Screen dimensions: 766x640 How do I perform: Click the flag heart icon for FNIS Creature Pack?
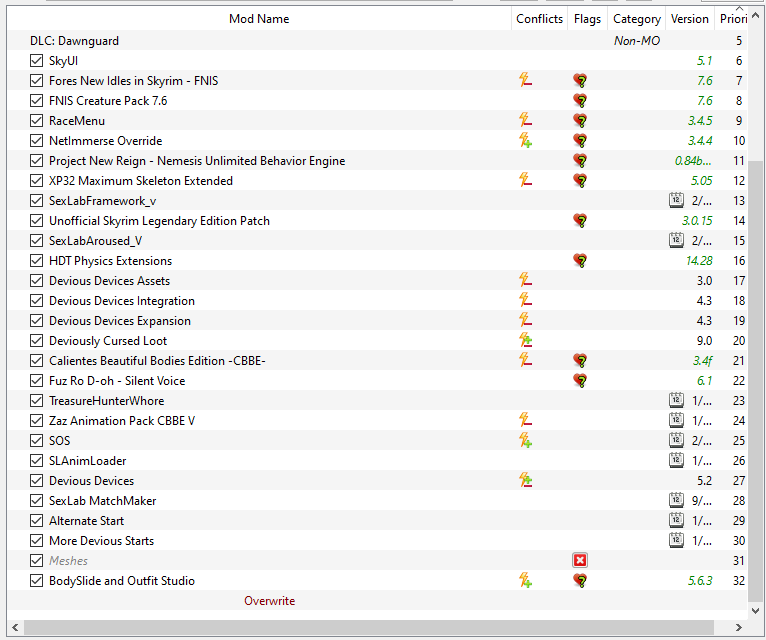580,100
